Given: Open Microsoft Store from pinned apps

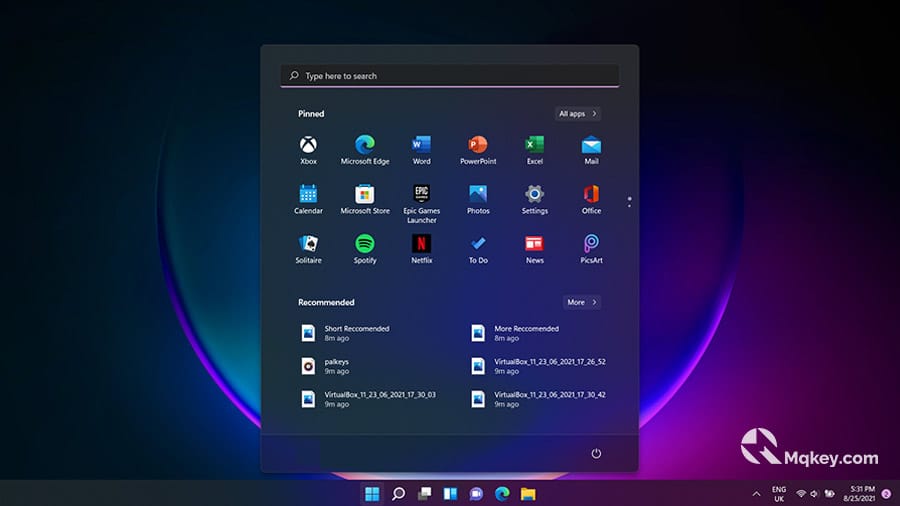Looking at the screenshot, I should [364, 200].
